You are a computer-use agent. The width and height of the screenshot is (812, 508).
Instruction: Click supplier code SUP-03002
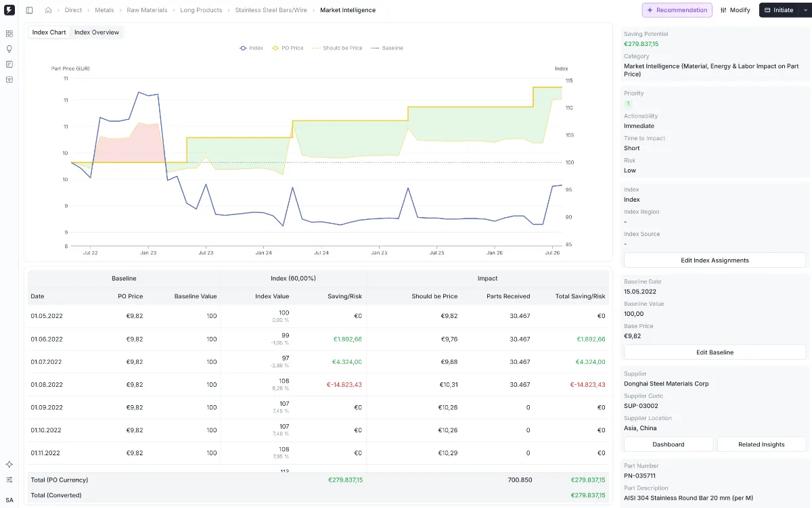(641, 406)
